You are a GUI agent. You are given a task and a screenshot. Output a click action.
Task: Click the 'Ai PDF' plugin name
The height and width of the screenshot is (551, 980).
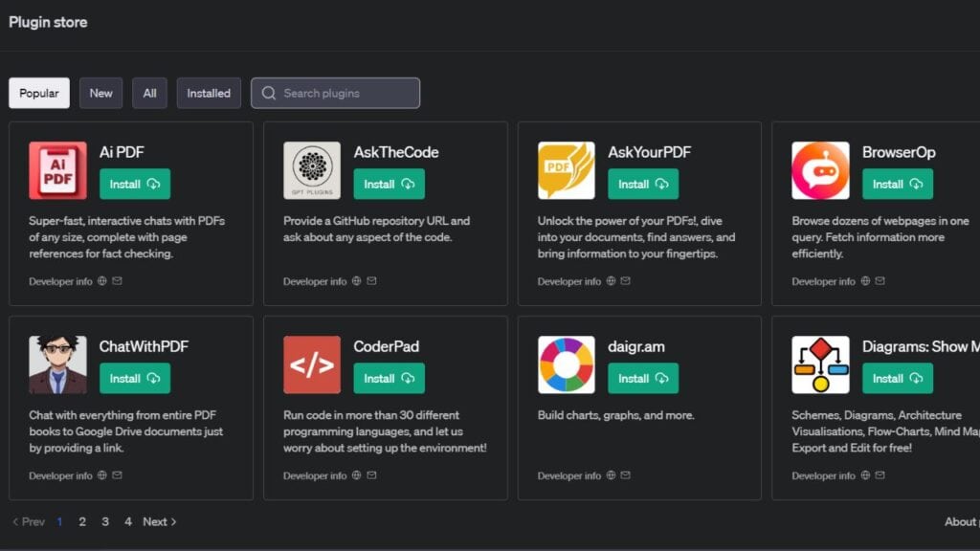point(122,152)
